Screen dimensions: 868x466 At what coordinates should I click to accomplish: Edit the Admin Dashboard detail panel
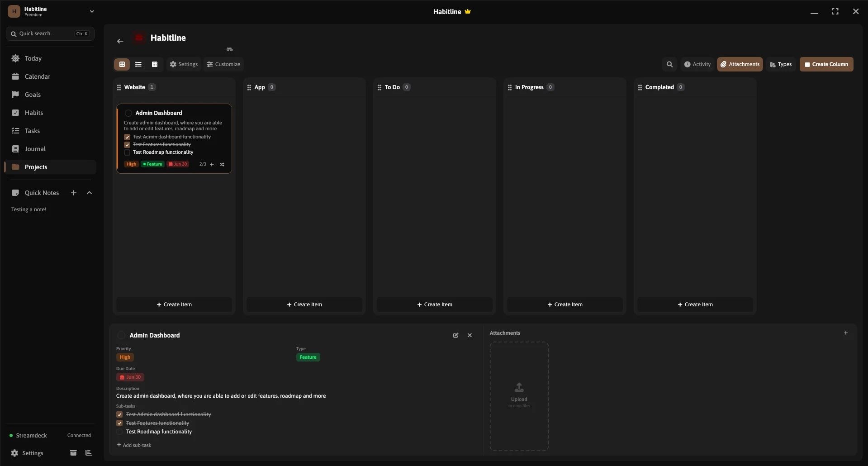point(455,335)
